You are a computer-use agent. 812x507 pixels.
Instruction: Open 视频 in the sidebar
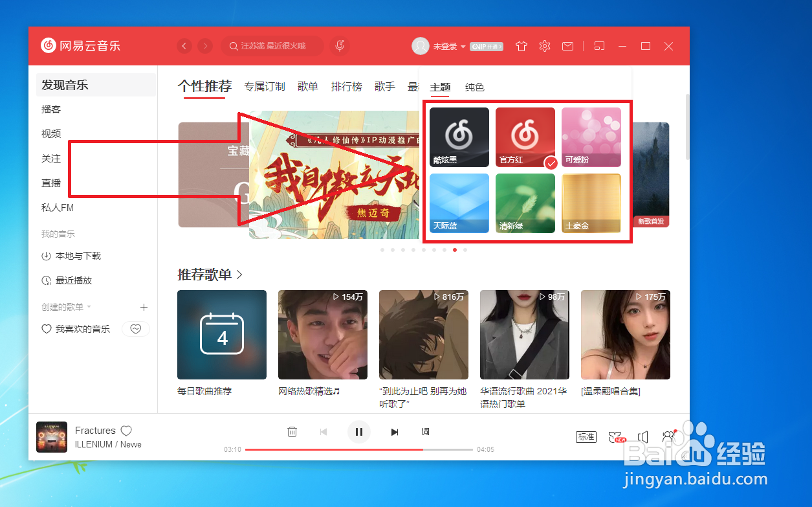pos(51,134)
